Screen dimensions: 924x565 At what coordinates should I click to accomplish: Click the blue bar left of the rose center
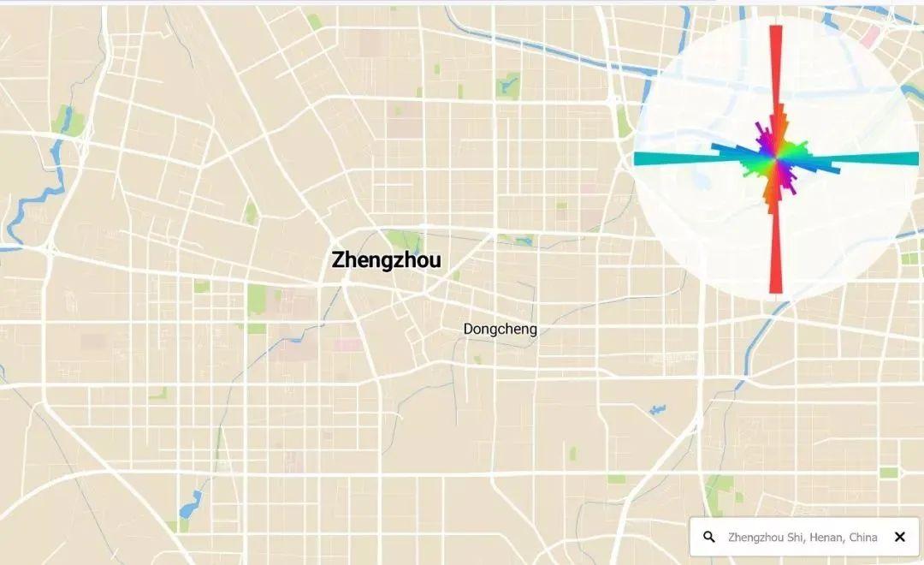pos(731,149)
